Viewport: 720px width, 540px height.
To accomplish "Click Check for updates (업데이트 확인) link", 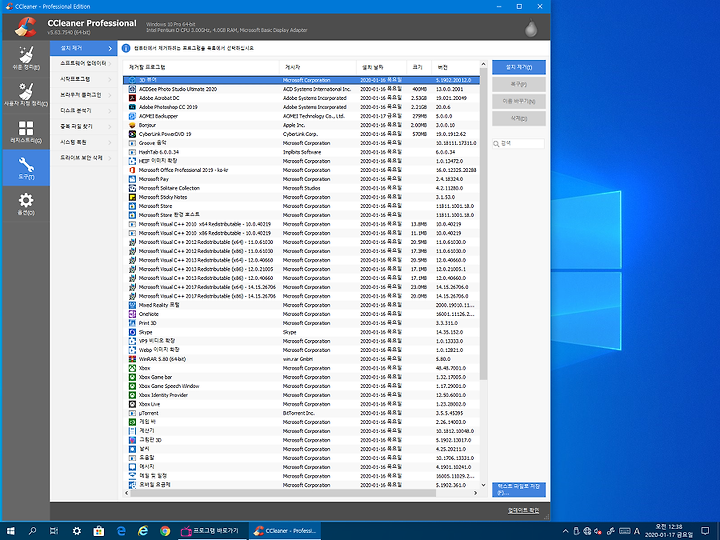I will [523, 511].
